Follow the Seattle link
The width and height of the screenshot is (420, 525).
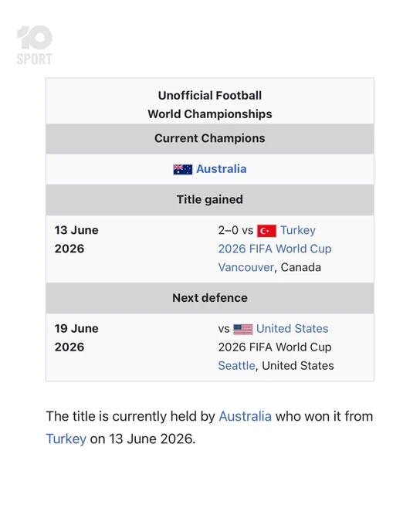pyautogui.click(x=236, y=366)
